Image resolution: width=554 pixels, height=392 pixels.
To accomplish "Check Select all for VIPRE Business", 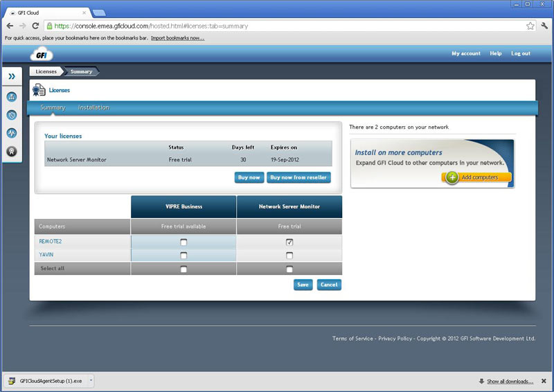I will 184,269.
